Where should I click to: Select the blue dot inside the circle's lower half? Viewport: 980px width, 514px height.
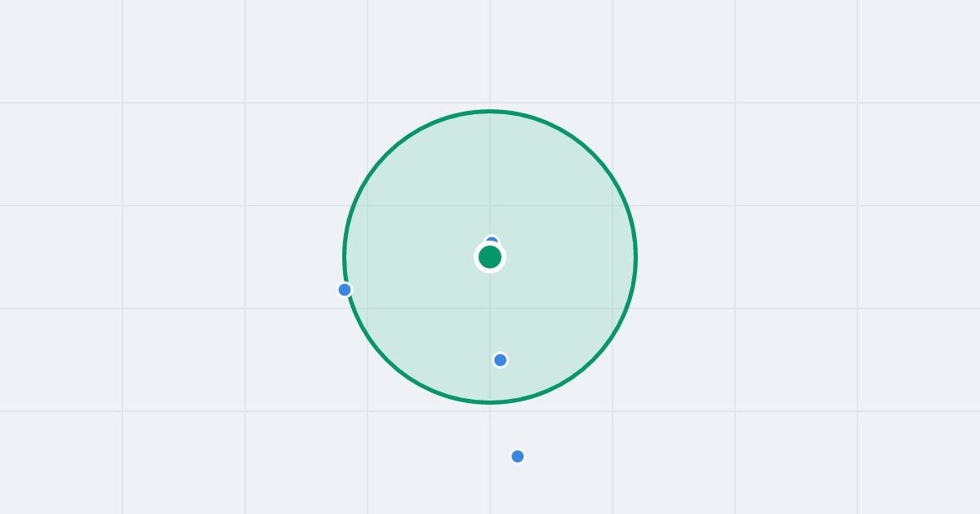click(x=501, y=360)
